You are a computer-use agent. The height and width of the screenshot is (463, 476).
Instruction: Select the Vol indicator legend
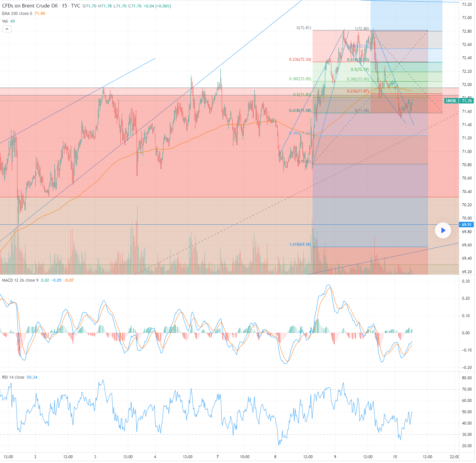click(5, 21)
